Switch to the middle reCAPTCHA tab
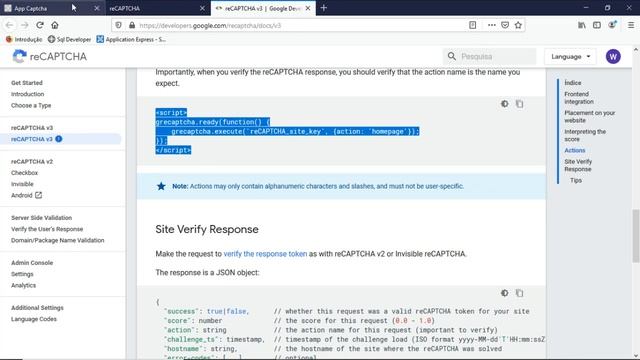 (x=157, y=8)
